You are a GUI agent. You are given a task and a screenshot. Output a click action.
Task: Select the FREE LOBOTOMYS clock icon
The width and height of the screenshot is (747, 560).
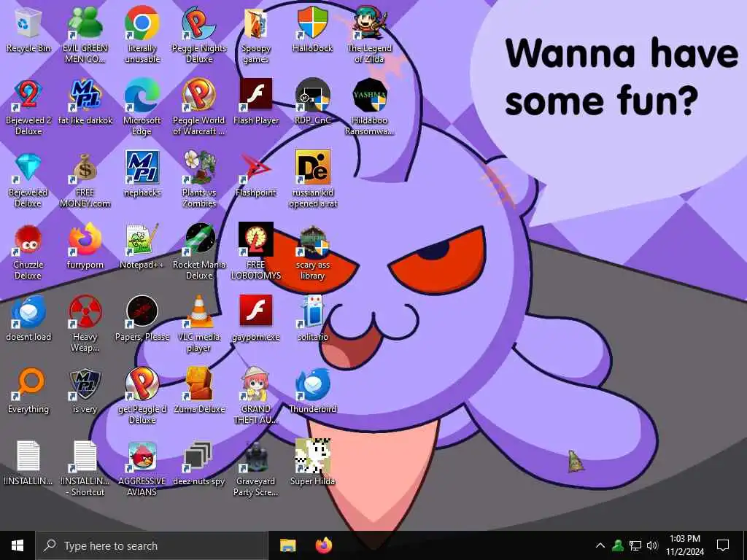coord(256,239)
